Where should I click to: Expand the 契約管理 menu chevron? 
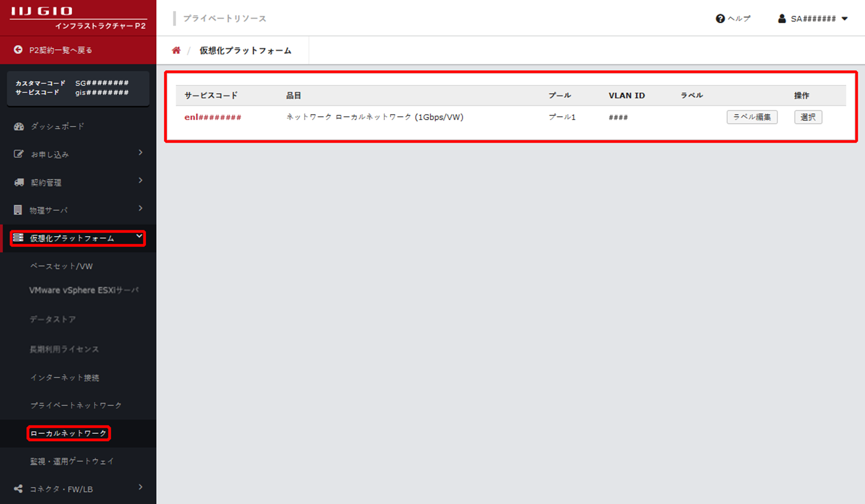click(140, 180)
